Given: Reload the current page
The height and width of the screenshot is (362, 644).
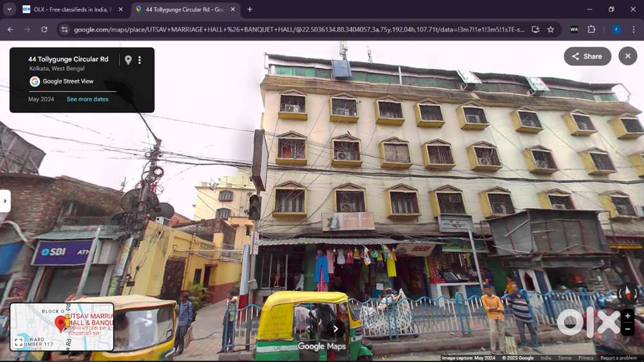Looking at the screenshot, I should coord(44,30).
